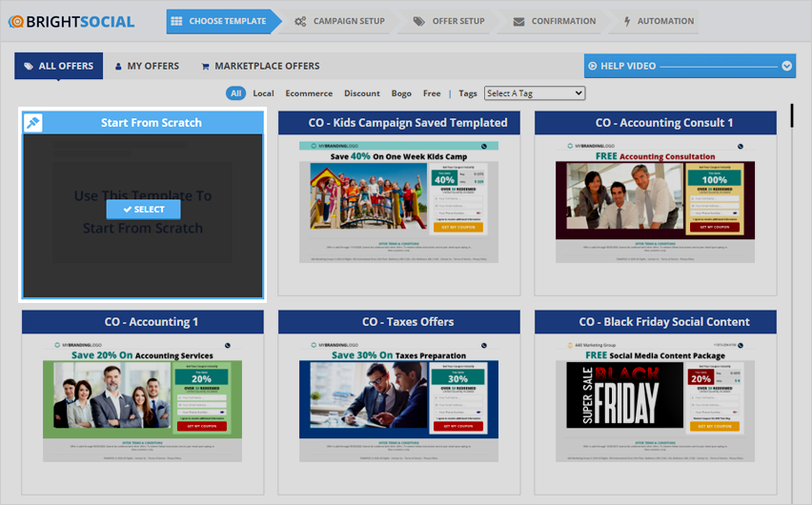
Task: Filter templates by Local
Action: coord(263,93)
